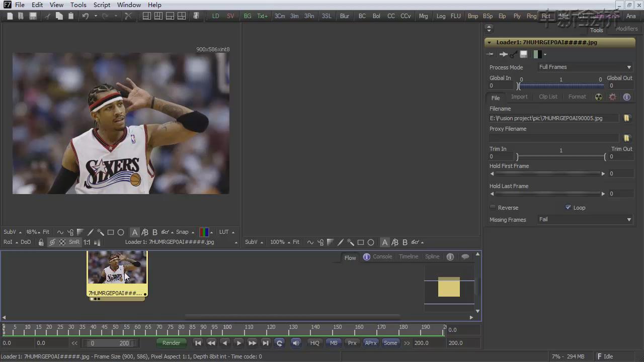Uncheck the Loop checkbox
Screen dimensions: 644x362
pyautogui.click(x=568, y=207)
